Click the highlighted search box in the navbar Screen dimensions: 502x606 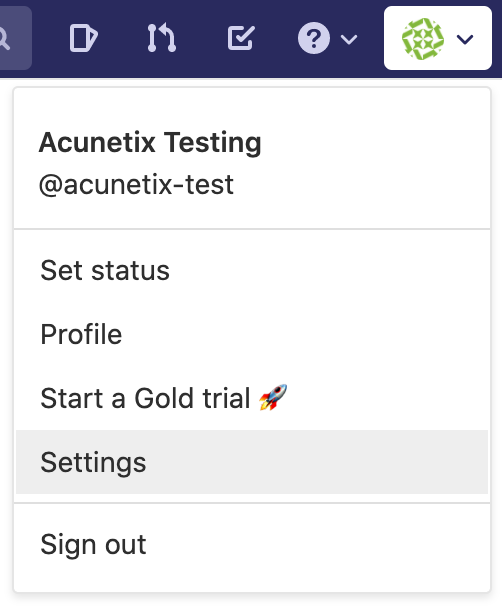(x=15, y=38)
